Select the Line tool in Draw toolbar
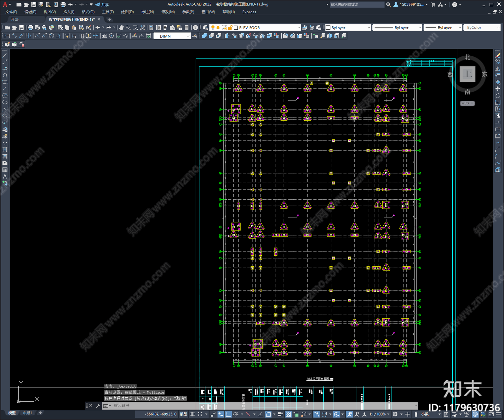504x420 pixels. [x=5, y=55]
